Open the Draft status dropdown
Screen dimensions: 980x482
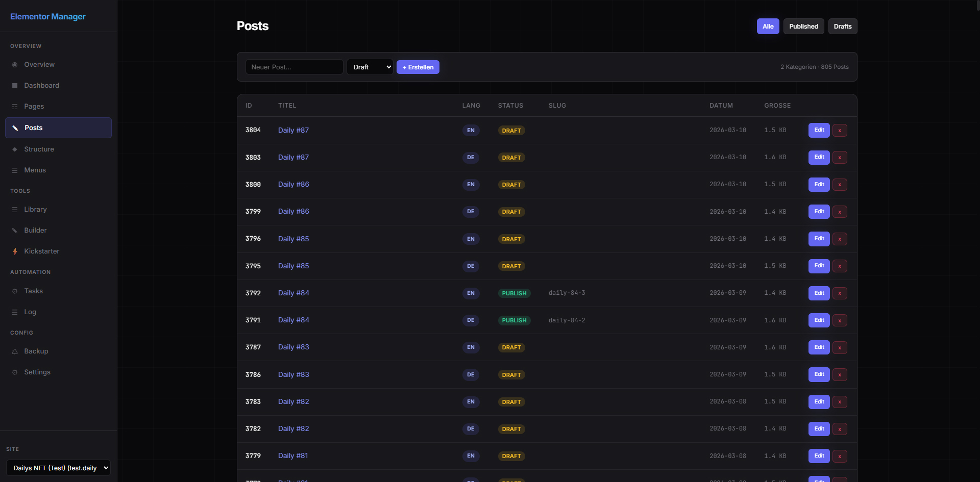click(370, 67)
